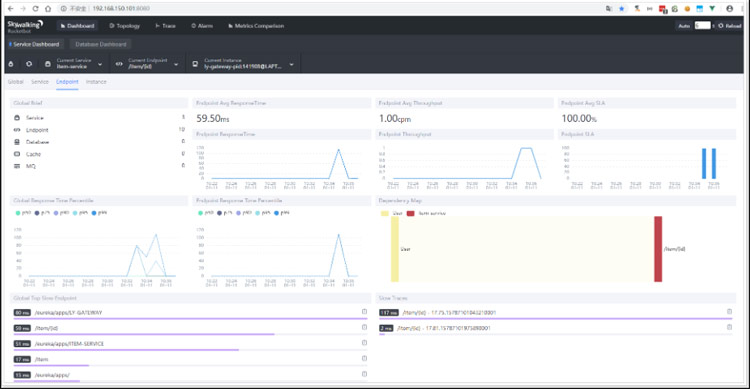Click the 59.50ms average response time value
This screenshot has height=389, width=750.
coord(213,118)
